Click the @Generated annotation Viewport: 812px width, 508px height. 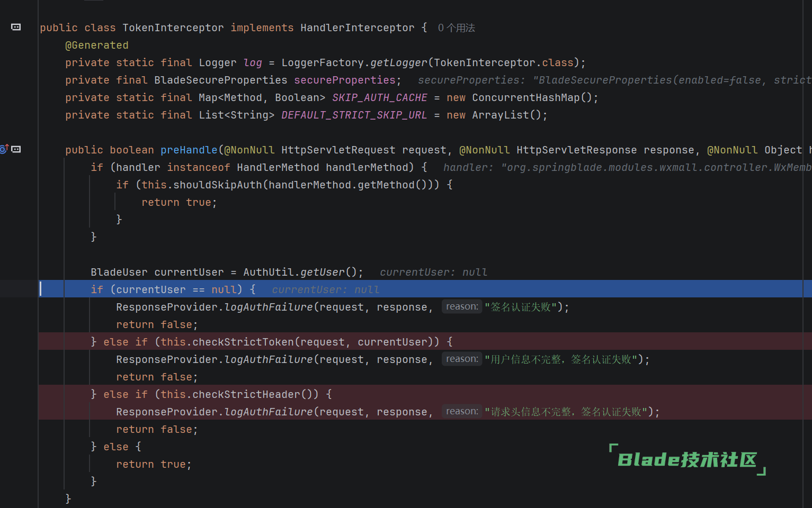tap(96, 45)
